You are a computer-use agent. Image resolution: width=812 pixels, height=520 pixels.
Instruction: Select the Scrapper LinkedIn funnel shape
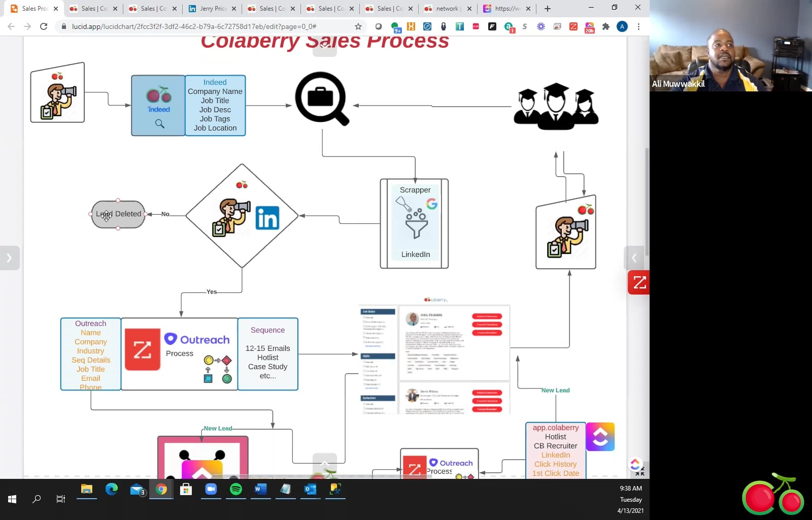[414, 223]
